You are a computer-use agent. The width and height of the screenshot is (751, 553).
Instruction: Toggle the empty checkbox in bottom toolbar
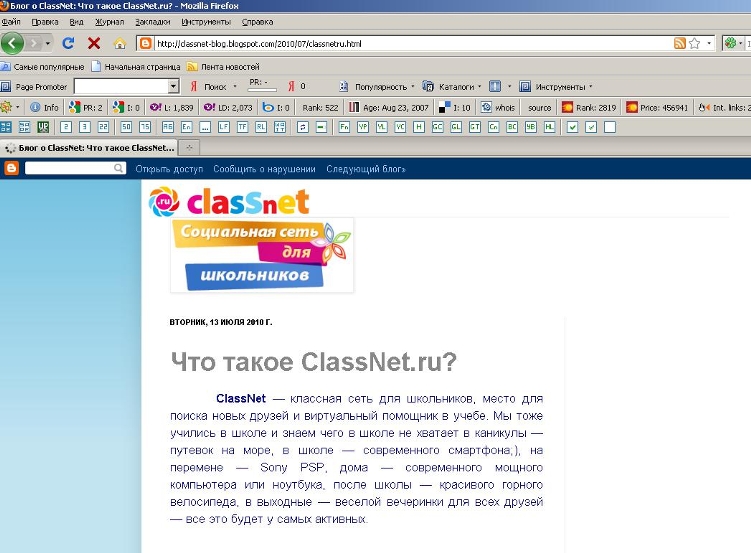click(x=610, y=127)
